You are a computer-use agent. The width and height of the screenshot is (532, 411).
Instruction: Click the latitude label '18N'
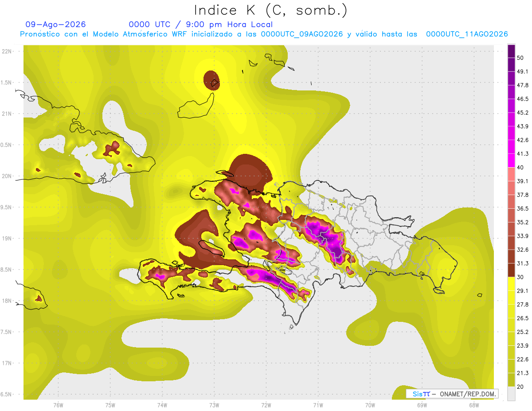(x=6, y=301)
